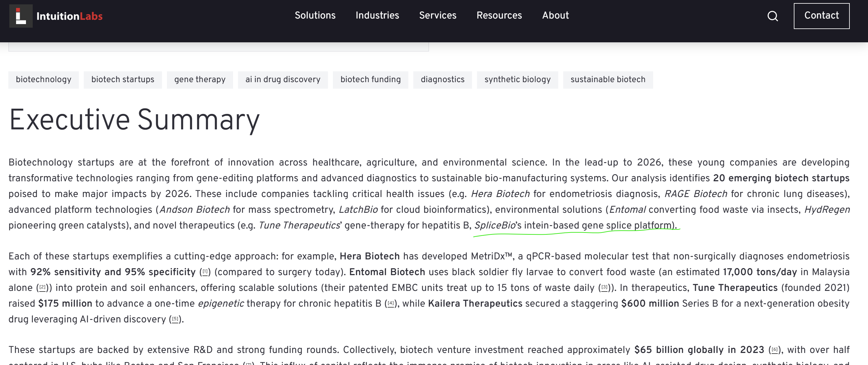
Task: Select the synthetic biology tag
Action: point(517,80)
